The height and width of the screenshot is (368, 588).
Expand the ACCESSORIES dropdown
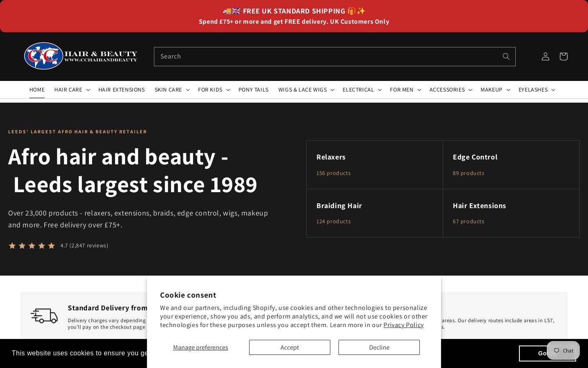[x=451, y=90]
